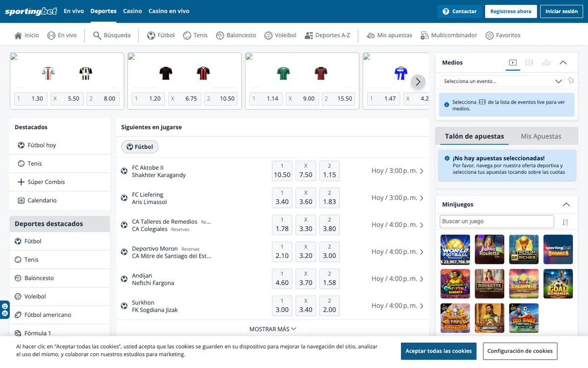Image resolution: width=588 pixels, height=368 pixels.
Task: Open Andijan match details arrow
Action: click(x=421, y=279)
